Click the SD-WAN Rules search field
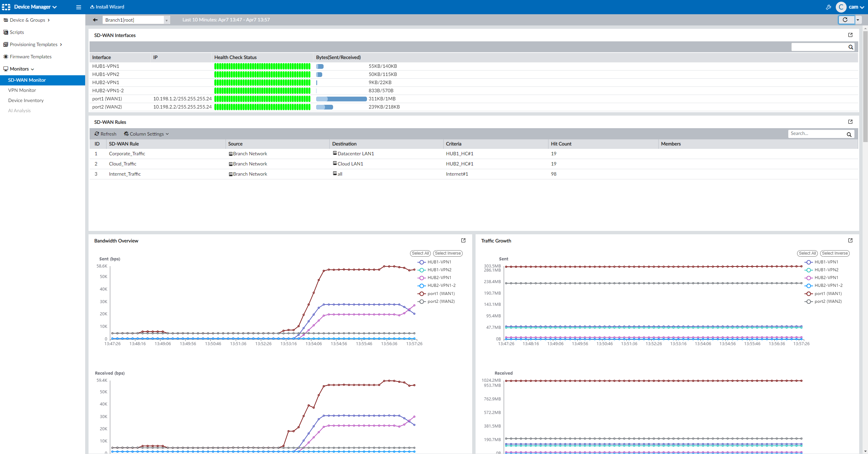This screenshot has width=868, height=454. 816,134
